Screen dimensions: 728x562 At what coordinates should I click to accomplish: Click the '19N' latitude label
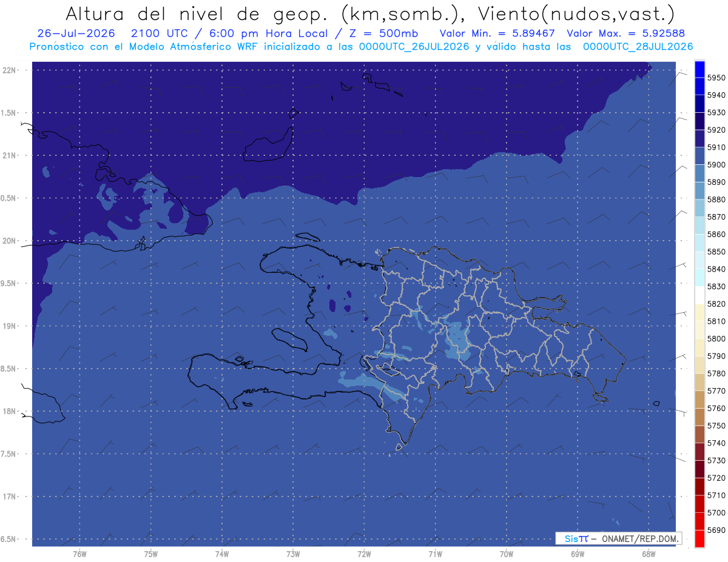[9, 326]
